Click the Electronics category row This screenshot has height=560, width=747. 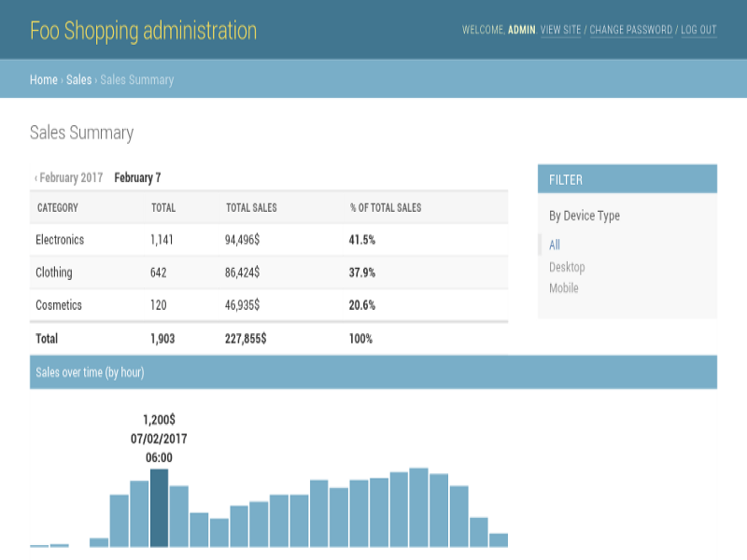tap(60, 240)
